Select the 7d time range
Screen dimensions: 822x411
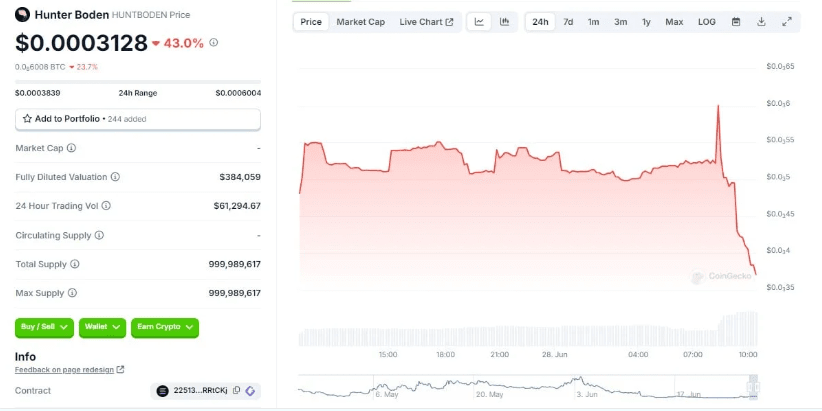click(568, 22)
